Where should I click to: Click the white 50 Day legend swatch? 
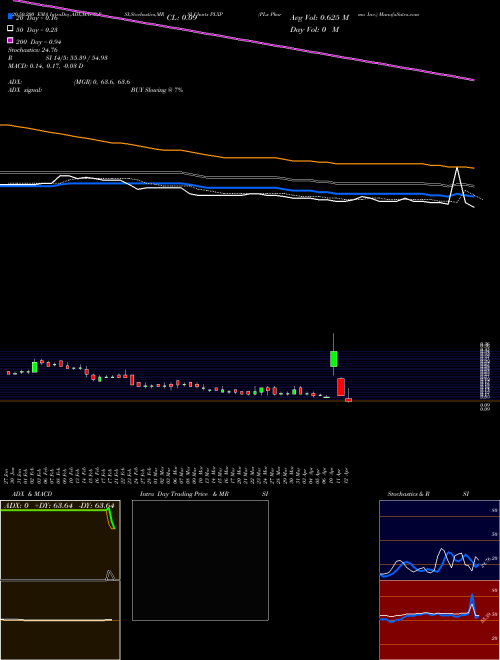[x=10, y=29]
